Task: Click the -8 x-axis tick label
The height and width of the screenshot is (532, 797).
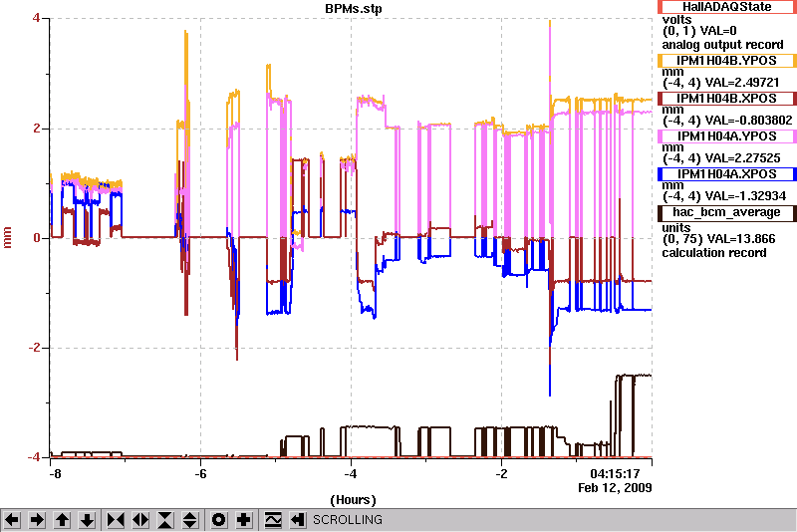Action: [56, 474]
